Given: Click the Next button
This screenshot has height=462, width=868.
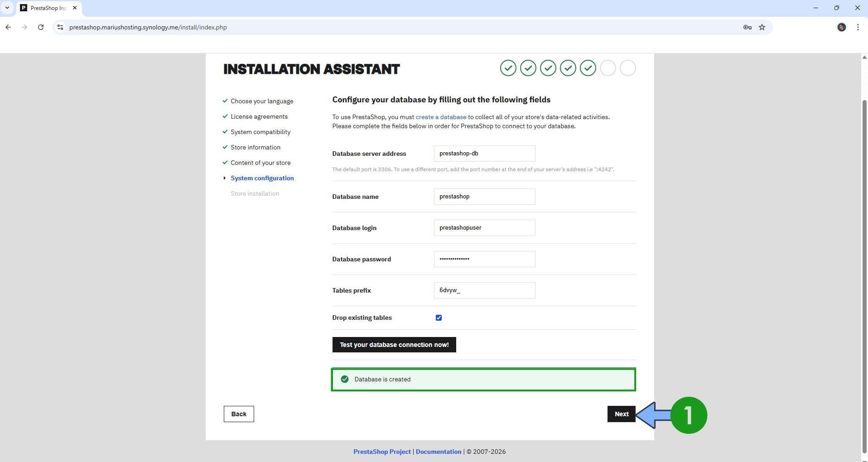Looking at the screenshot, I should [621, 414].
